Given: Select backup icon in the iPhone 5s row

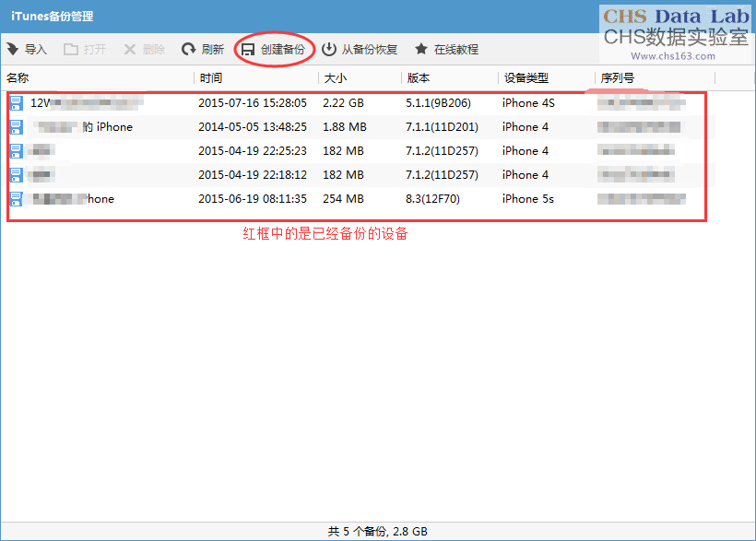Looking at the screenshot, I should [16, 199].
